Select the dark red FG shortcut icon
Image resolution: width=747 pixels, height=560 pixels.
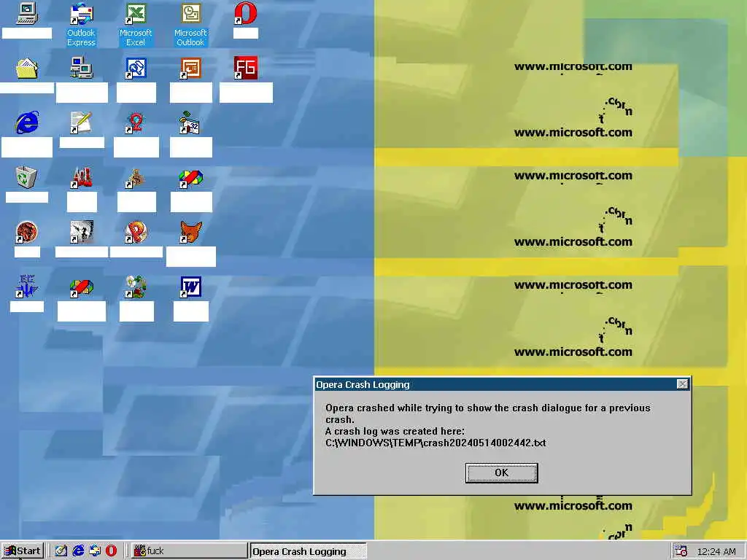(x=245, y=68)
